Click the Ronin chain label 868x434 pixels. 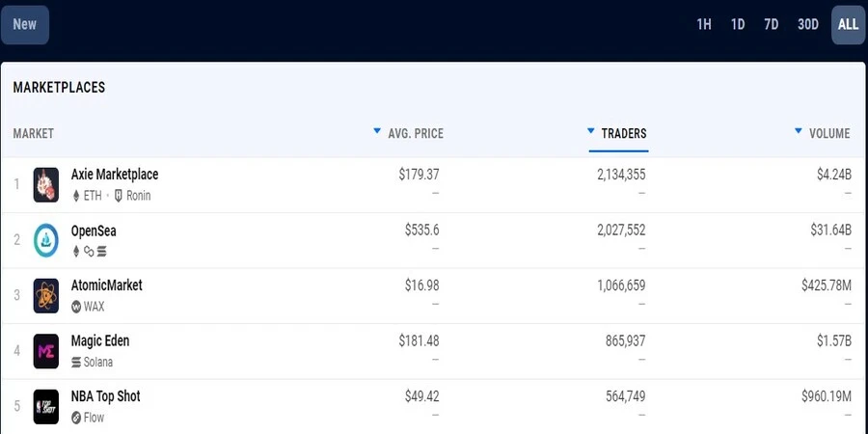pyautogui.click(x=138, y=196)
